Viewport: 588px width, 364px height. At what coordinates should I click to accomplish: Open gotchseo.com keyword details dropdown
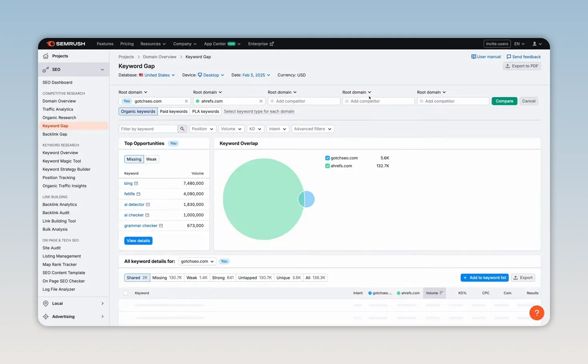tap(197, 261)
